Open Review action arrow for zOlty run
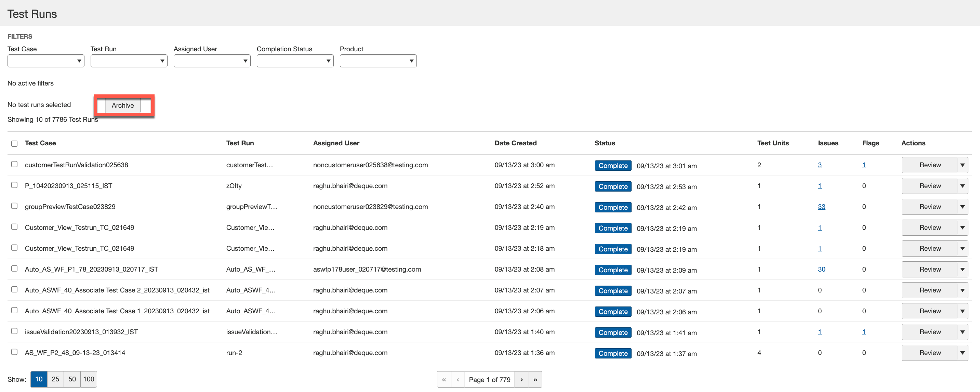Screen dimensions: 980x392 tap(962, 186)
